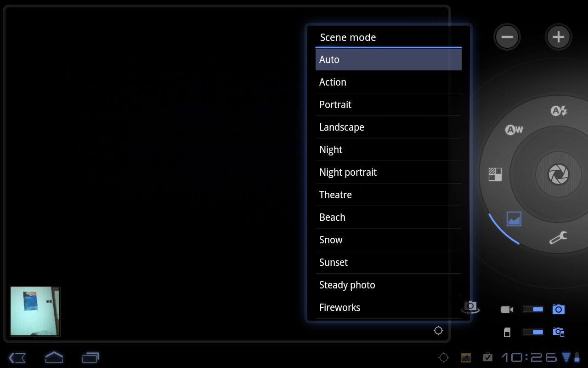Click the scene mode icon on dial

point(514,218)
